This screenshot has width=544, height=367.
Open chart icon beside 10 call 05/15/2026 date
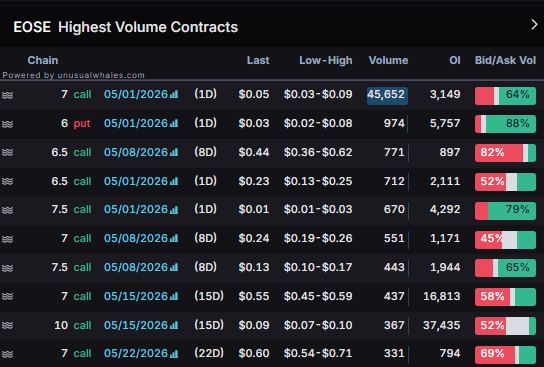174,325
